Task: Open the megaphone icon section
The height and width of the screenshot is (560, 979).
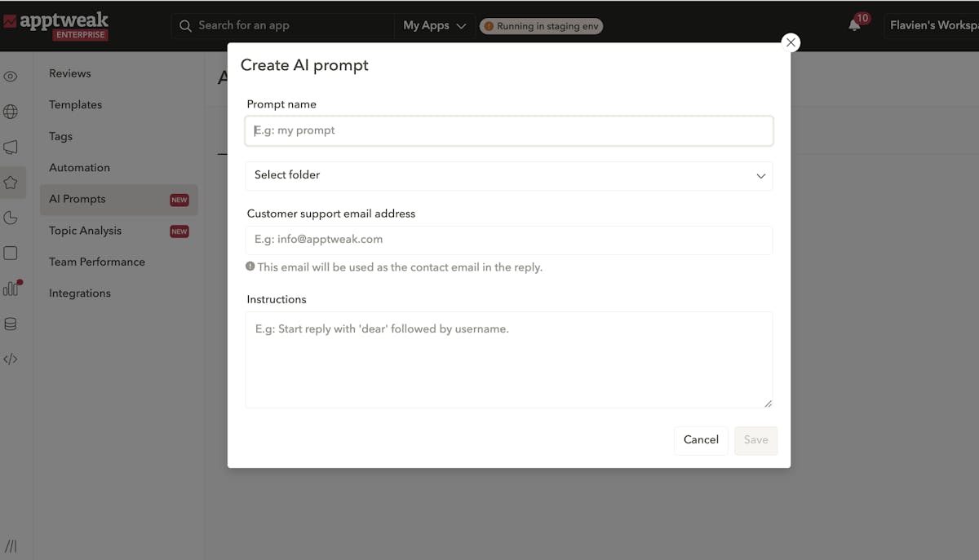Action: click(11, 148)
